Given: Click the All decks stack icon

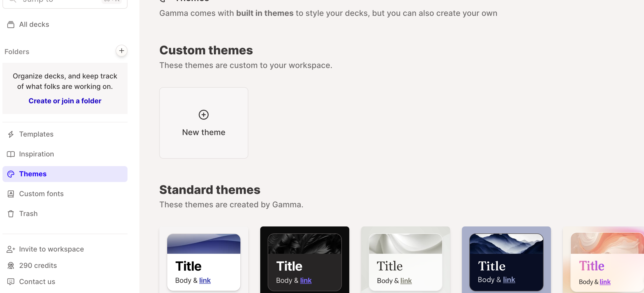Looking at the screenshot, I should pyautogui.click(x=11, y=25).
